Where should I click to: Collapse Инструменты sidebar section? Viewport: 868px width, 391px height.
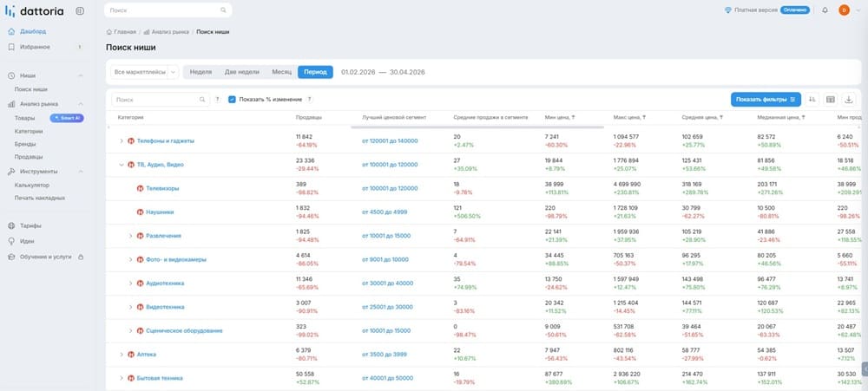pyautogui.click(x=80, y=172)
